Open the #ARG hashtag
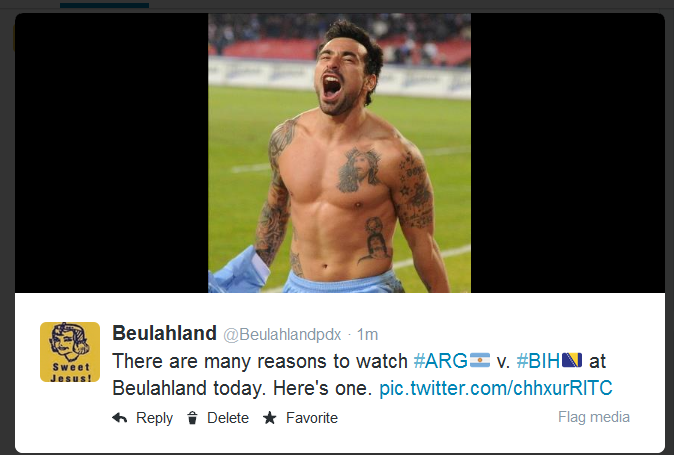The height and width of the screenshot is (455, 674). point(441,361)
